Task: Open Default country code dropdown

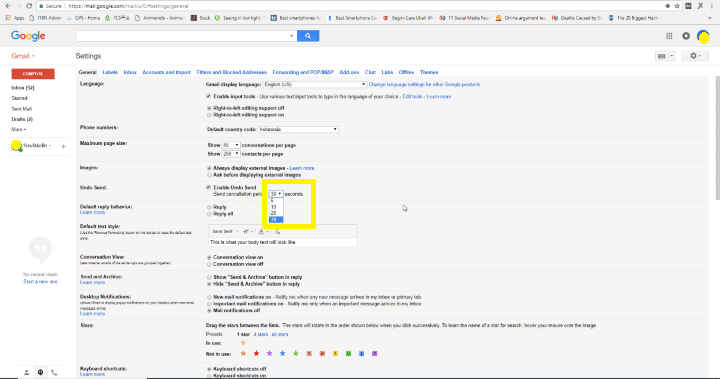Action: coord(298,130)
